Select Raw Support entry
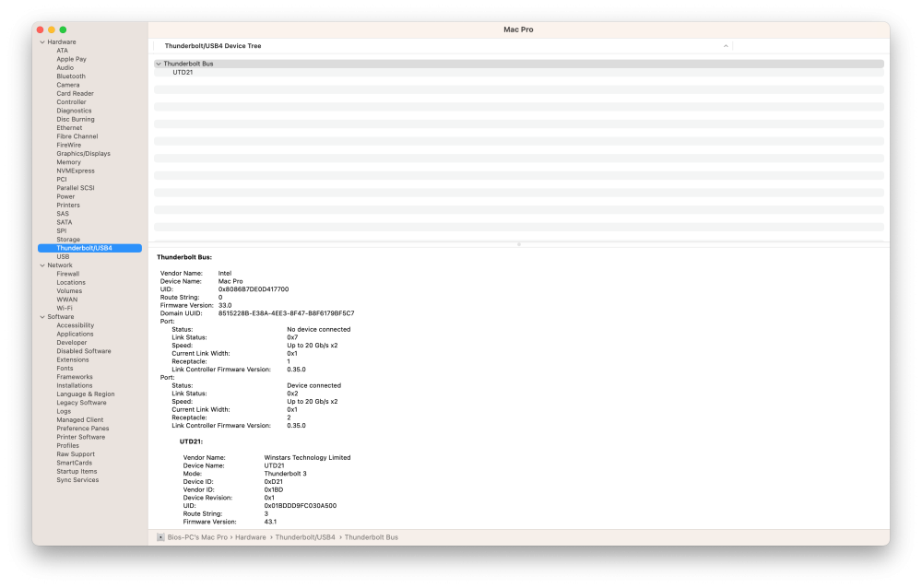This screenshot has width=922, height=588. pyautogui.click(x=76, y=454)
